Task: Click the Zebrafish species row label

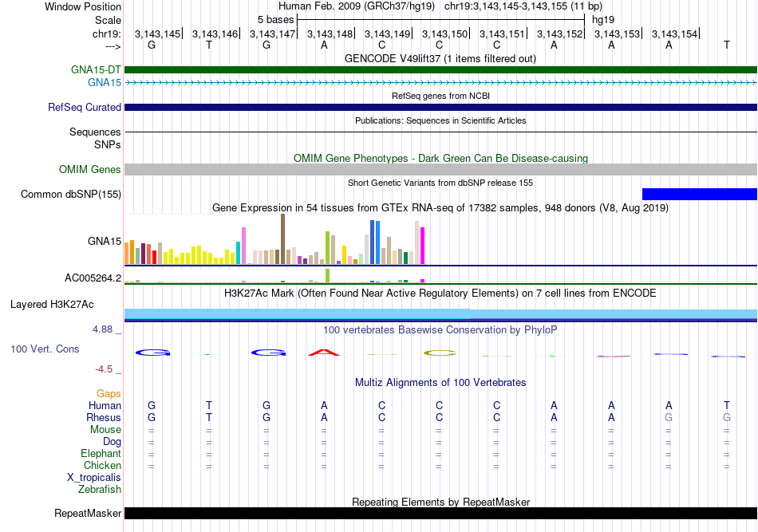Action: coord(100,490)
